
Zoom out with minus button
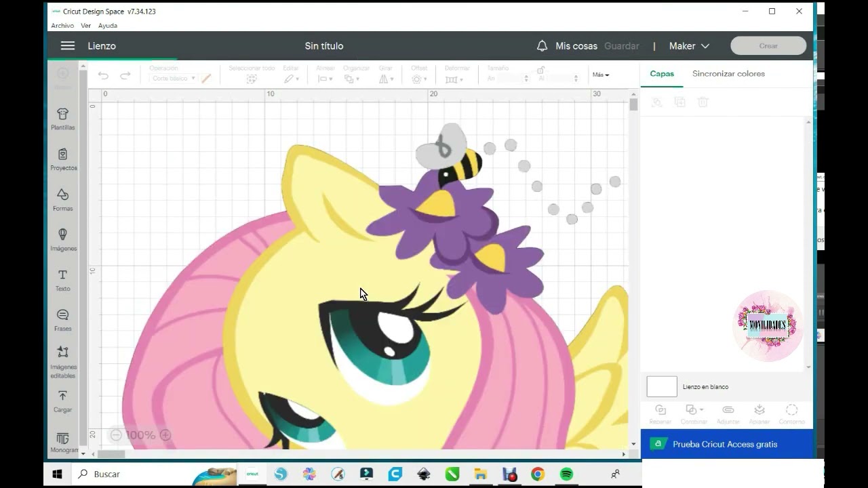(x=116, y=435)
